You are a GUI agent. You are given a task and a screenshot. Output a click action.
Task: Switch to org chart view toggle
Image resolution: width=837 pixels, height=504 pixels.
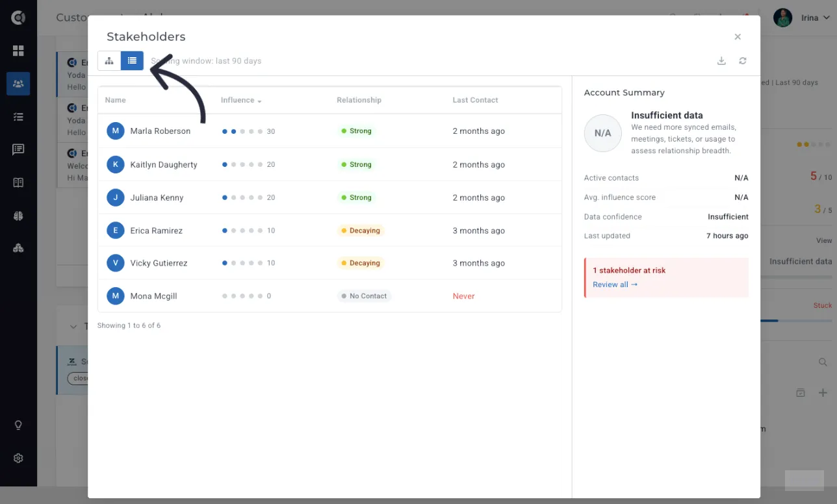pos(109,60)
